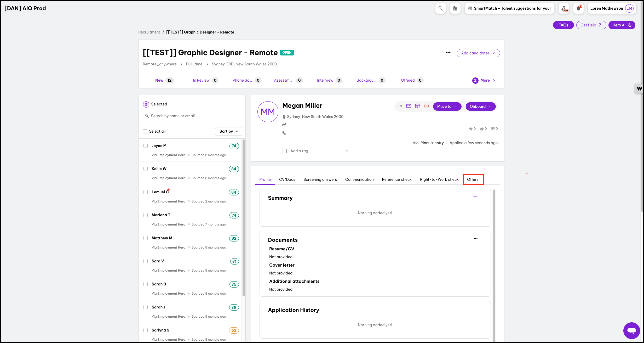Click the beta lab flask icon
This screenshot has width=644, height=343.
click(x=564, y=8)
